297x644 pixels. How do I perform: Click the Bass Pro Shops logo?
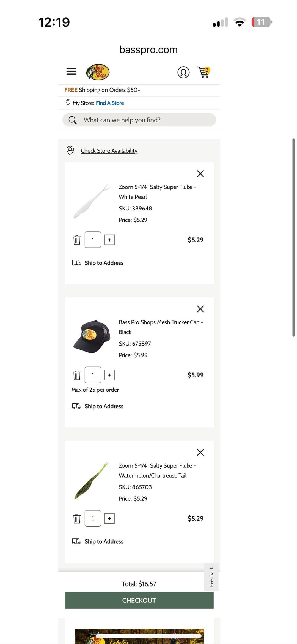pos(97,72)
